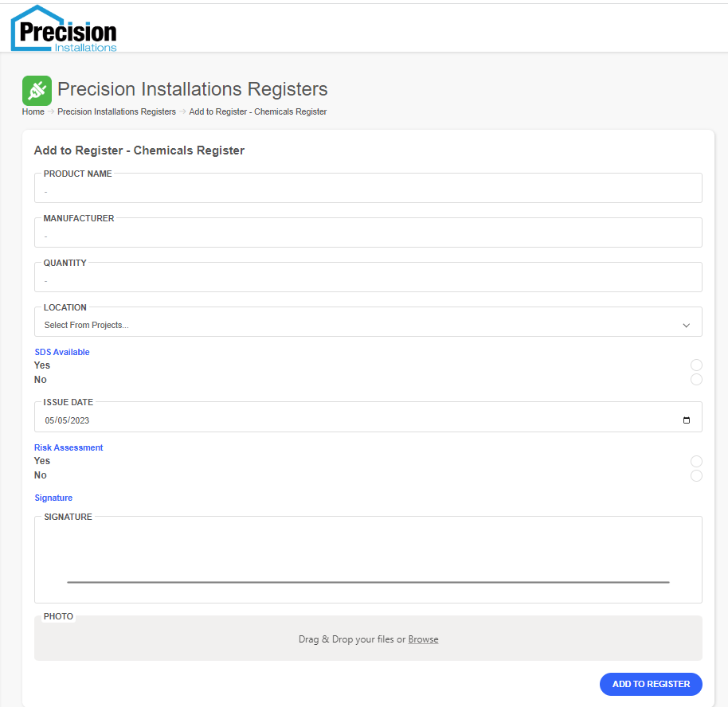Image resolution: width=728 pixels, height=707 pixels.
Task: Open Precision Installations Registers breadcrumb
Action: click(116, 112)
